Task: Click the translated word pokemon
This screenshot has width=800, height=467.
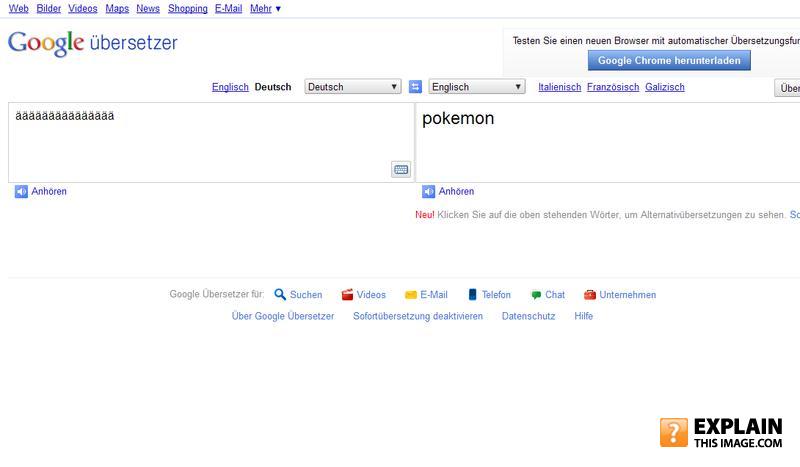Action: pyautogui.click(x=458, y=118)
